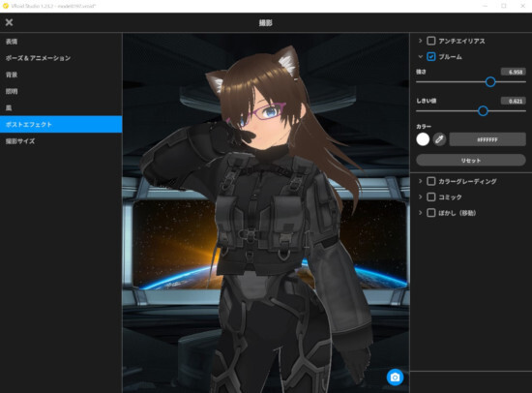Collapse the ブルーム settings chevron
This screenshot has height=393, width=532.
pos(420,56)
